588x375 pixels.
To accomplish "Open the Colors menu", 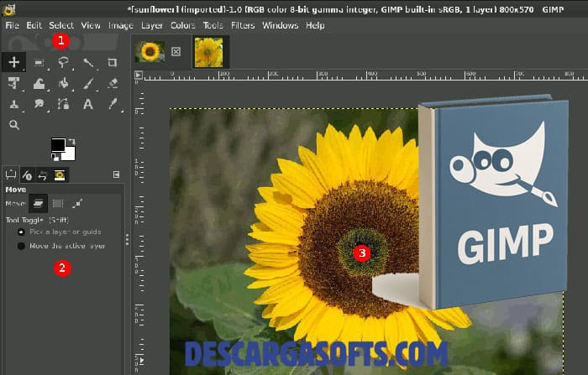I will [182, 25].
